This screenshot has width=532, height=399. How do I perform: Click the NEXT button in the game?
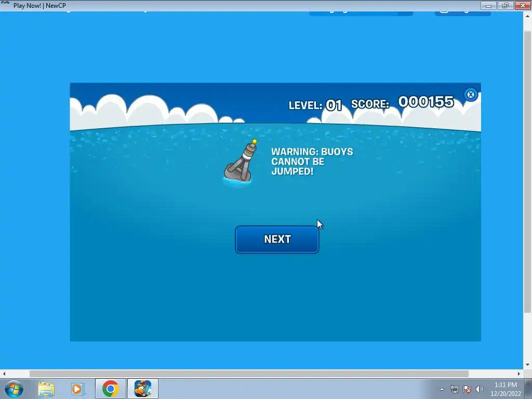point(277,239)
